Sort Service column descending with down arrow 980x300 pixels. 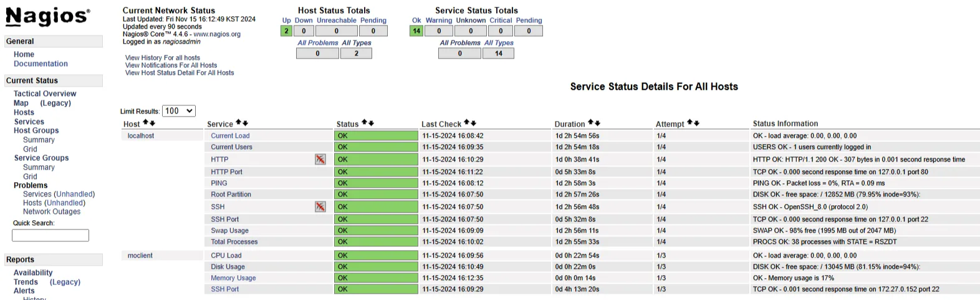coord(245,123)
